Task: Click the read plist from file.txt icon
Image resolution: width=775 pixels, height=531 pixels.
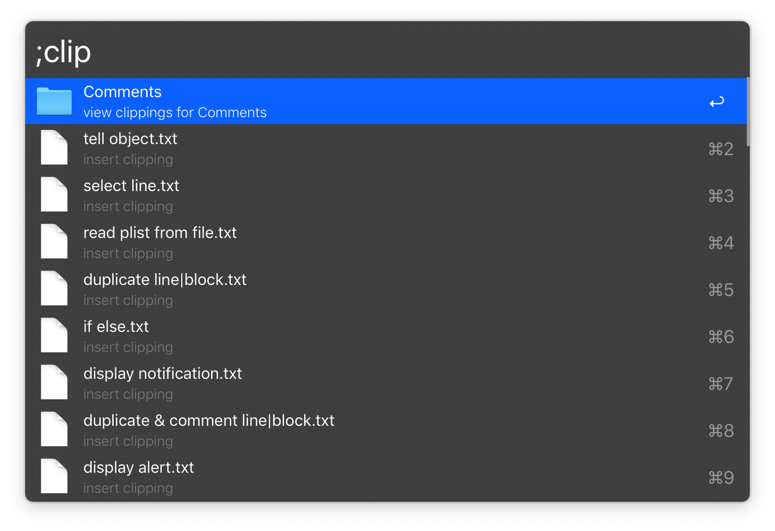Action: click(x=54, y=242)
